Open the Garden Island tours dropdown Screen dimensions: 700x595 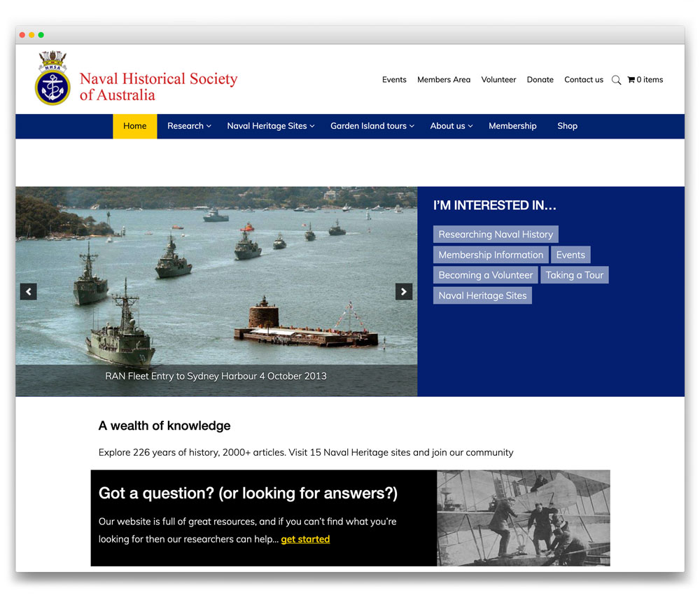372,126
